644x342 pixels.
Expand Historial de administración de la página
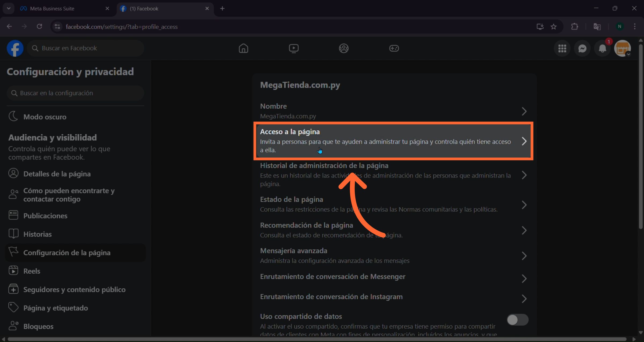(x=524, y=175)
